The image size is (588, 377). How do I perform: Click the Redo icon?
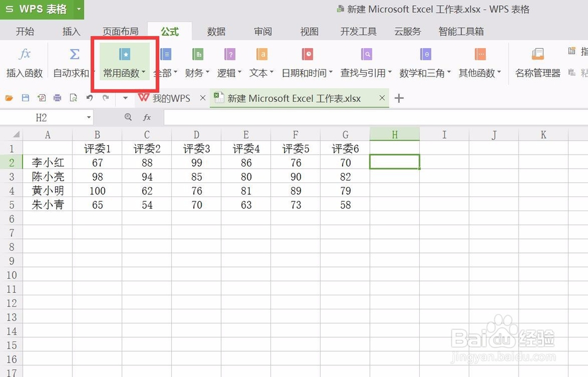(105, 98)
